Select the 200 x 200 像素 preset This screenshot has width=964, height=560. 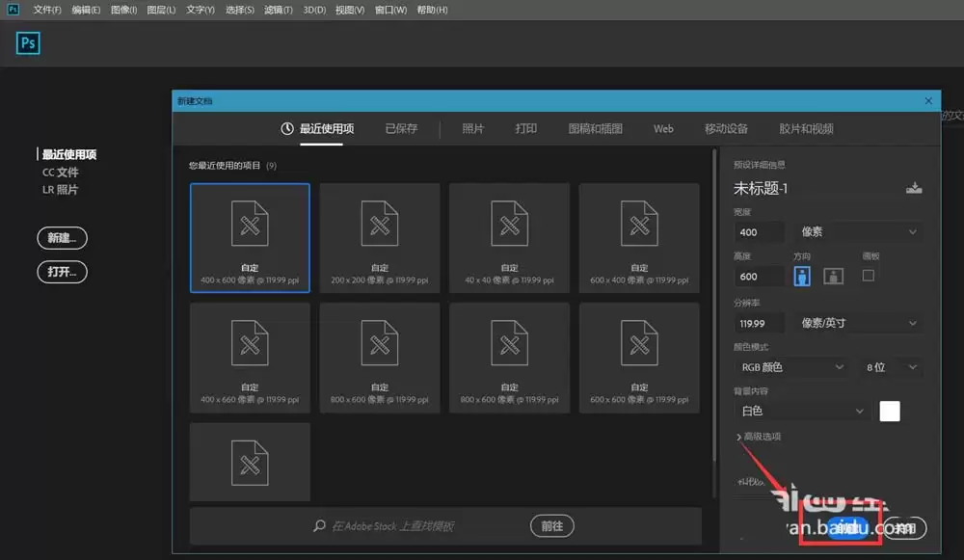pyautogui.click(x=380, y=238)
